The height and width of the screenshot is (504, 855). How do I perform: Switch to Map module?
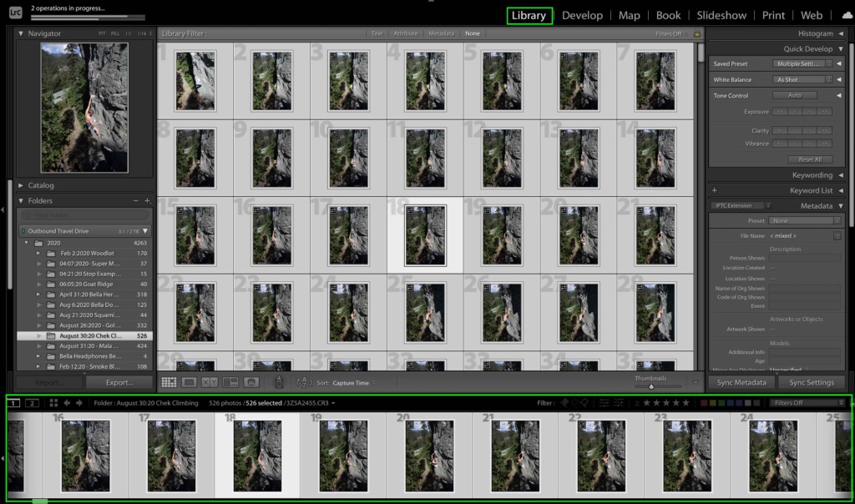630,15
